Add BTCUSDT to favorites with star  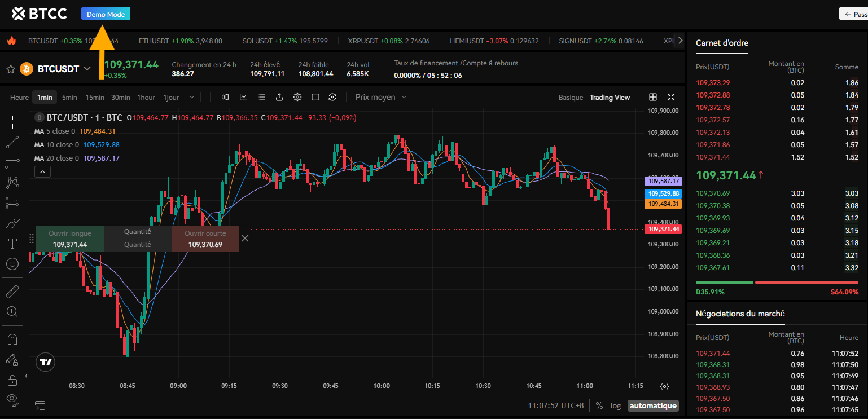(10, 69)
